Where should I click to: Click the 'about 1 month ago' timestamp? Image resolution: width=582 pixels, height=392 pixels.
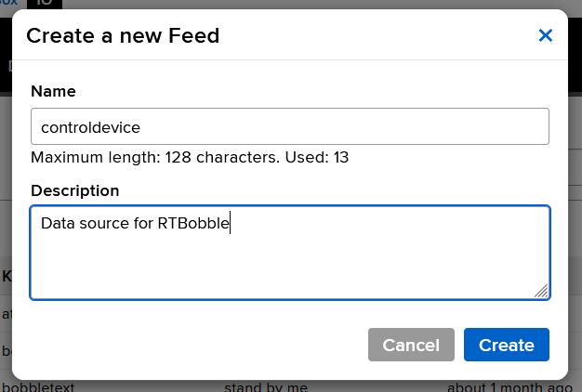(509, 386)
